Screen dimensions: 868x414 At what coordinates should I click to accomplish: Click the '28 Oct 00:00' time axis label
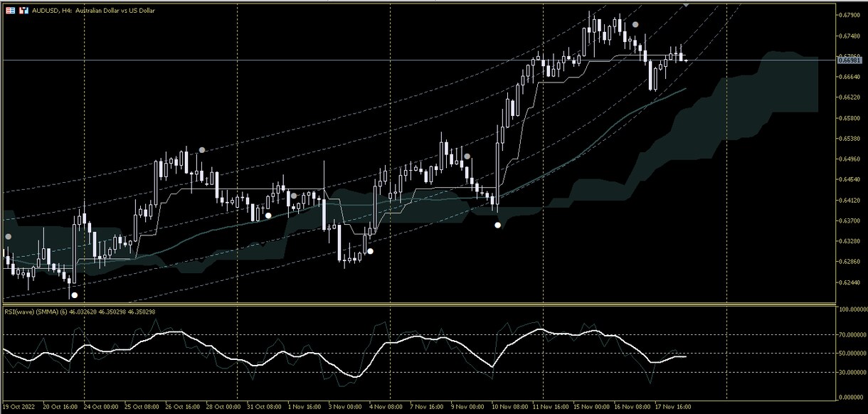click(x=224, y=408)
